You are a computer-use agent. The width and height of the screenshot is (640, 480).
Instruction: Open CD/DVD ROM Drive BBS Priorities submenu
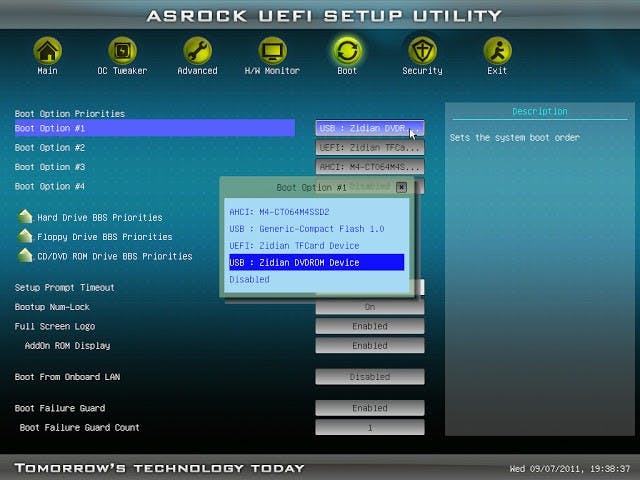click(x=115, y=256)
